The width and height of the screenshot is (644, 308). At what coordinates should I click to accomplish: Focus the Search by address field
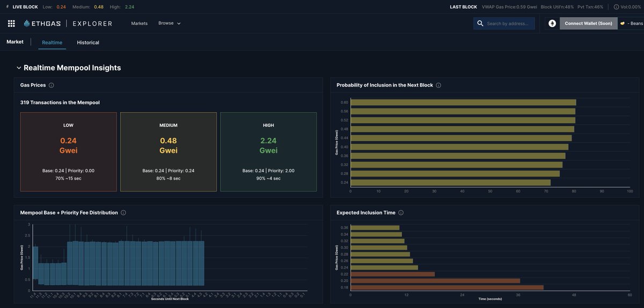(x=504, y=24)
